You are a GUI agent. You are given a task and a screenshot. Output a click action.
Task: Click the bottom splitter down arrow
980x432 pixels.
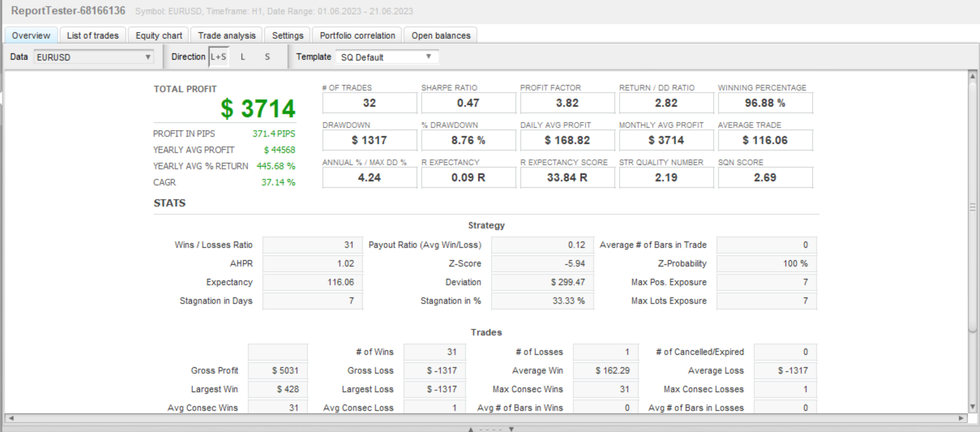[x=511, y=429]
